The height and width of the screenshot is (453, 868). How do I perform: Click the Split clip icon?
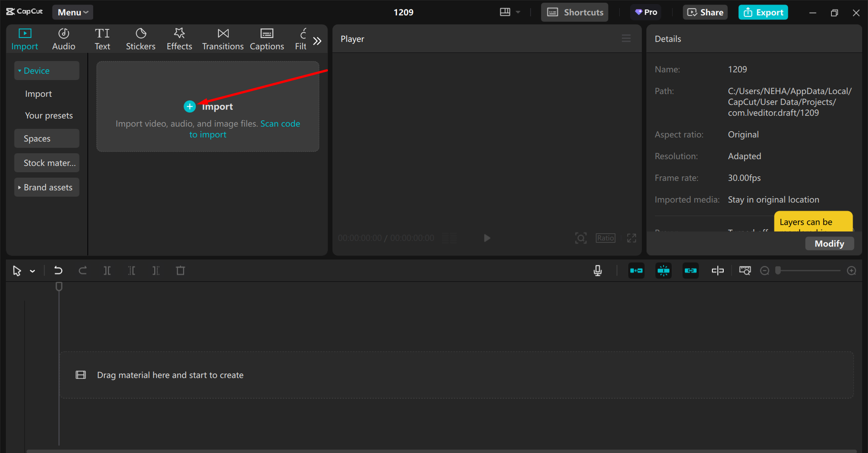click(x=107, y=270)
